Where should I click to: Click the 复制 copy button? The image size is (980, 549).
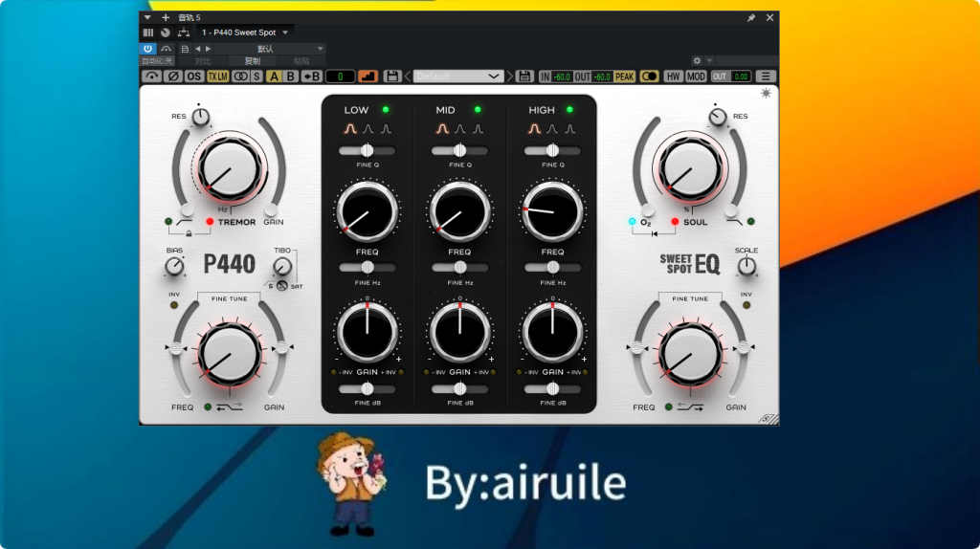[252, 61]
